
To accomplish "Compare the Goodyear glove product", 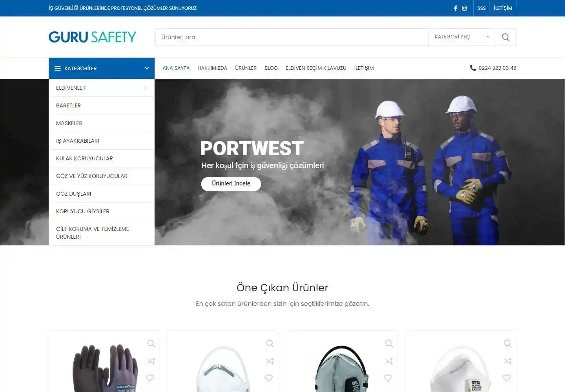I will coord(151,361).
